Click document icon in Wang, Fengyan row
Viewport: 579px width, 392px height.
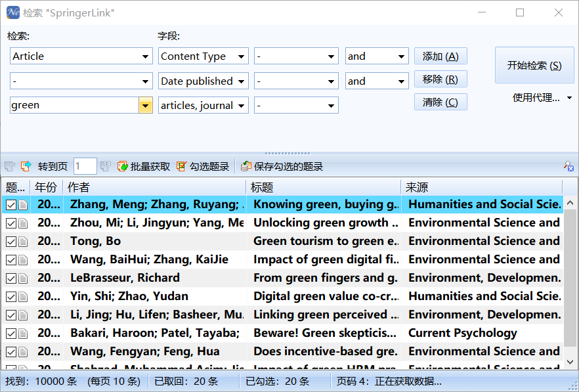[x=23, y=352]
